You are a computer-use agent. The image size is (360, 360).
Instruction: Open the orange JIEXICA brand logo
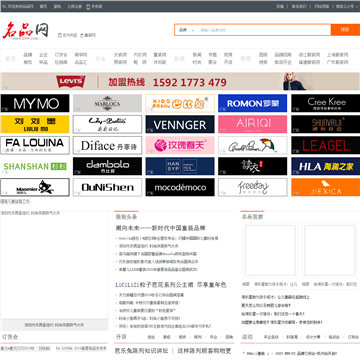tap(326, 187)
